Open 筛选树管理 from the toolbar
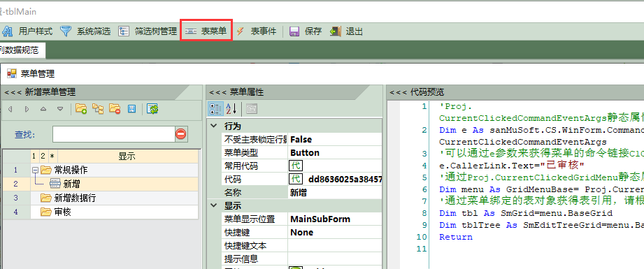The image size is (644, 269). pyautogui.click(x=148, y=31)
